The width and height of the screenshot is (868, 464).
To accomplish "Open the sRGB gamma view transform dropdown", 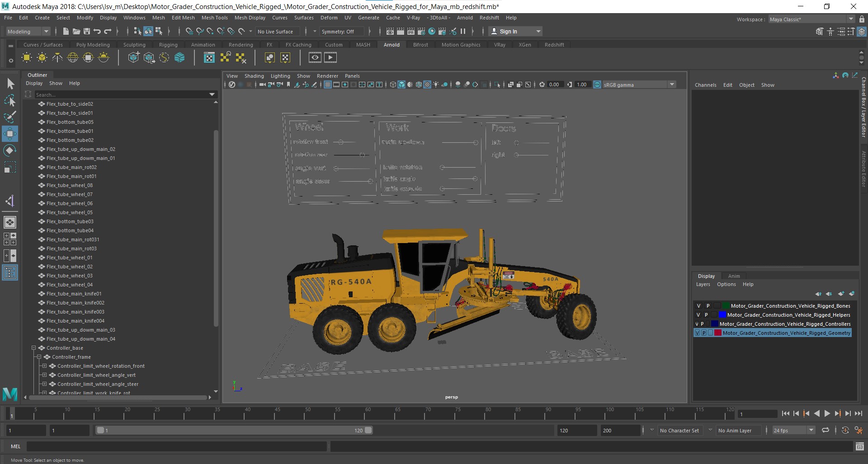I will coord(639,84).
